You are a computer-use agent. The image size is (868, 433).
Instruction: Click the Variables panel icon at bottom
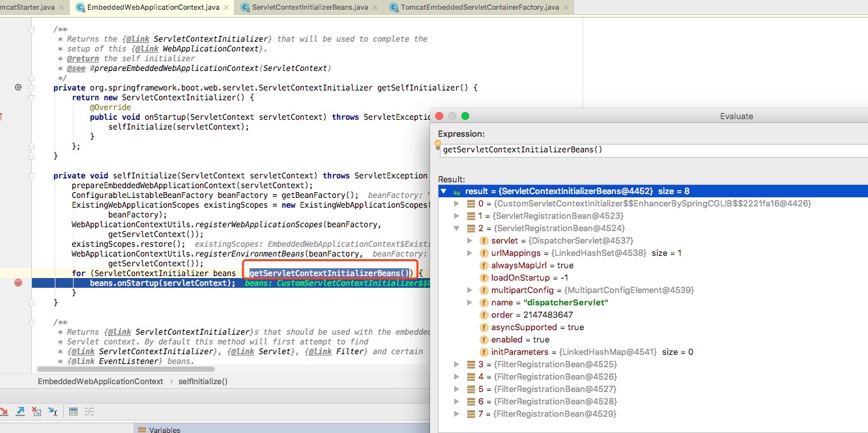pyautogui.click(x=141, y=430)
